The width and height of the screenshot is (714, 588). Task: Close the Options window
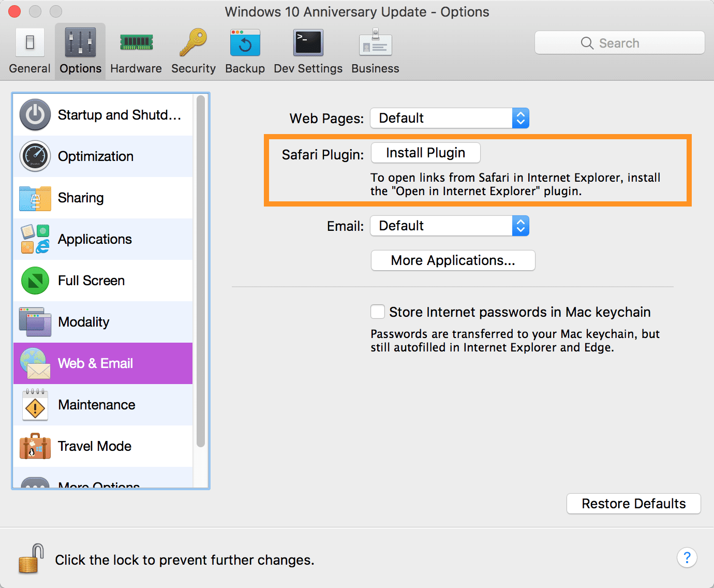(x=14, y=11)
